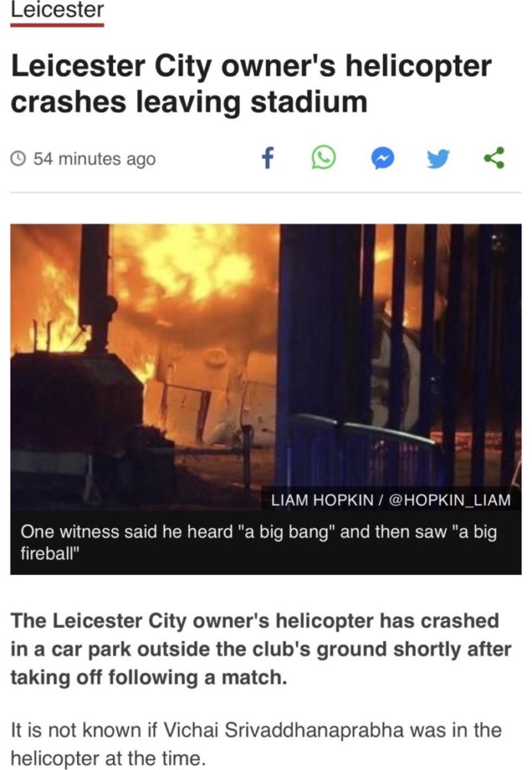The width and height of the screenshot is (532, 770).
Task: Send article through Messenger icon
Action: [382, 158]
